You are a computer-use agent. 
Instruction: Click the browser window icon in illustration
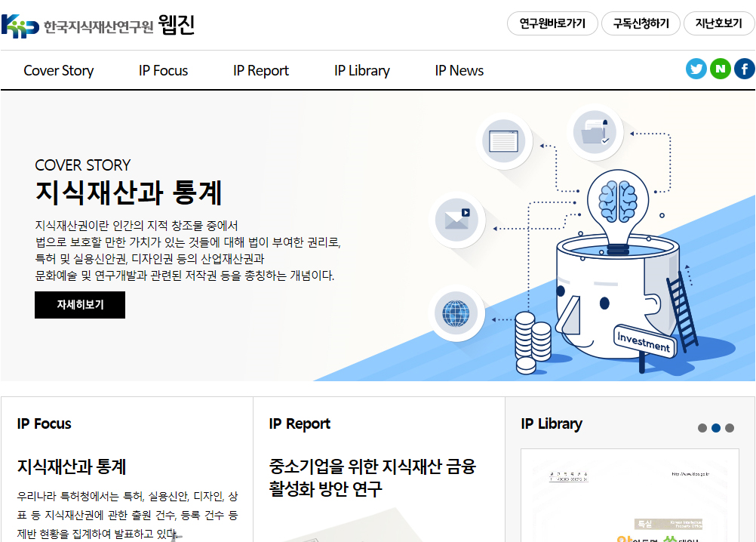click(502, 141)
